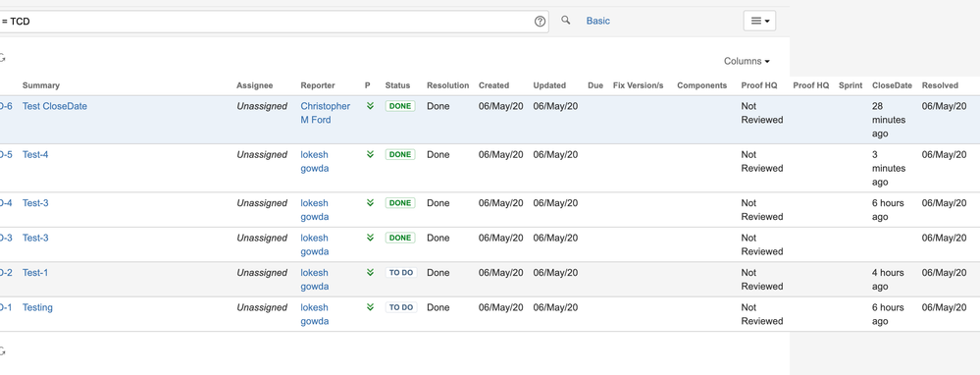Click TO DO status badge in Test-1 row
Image resolution: width=980 pixels, height=375 pixels.
pyautogui.click(x=400, y=273)
